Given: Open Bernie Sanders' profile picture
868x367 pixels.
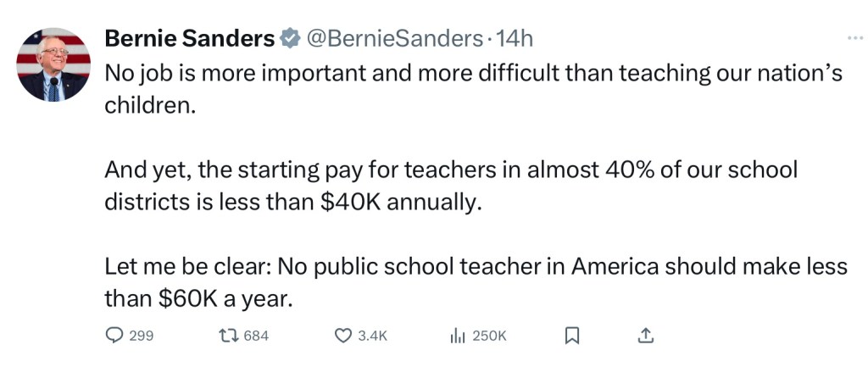Looking at the screenshot, I should click(54, 65).
